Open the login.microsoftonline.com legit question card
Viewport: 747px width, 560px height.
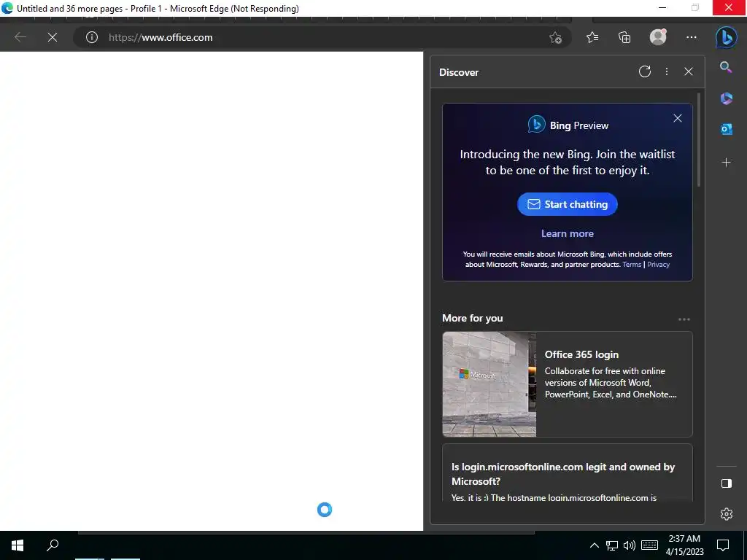click(568, 472)
